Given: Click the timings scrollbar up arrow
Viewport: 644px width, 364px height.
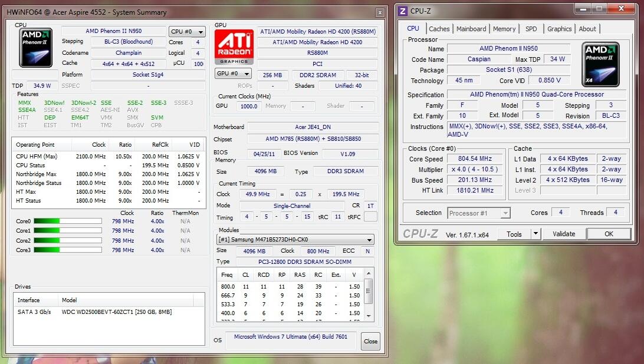Looking at the screenshot, I should click(369, 273).
